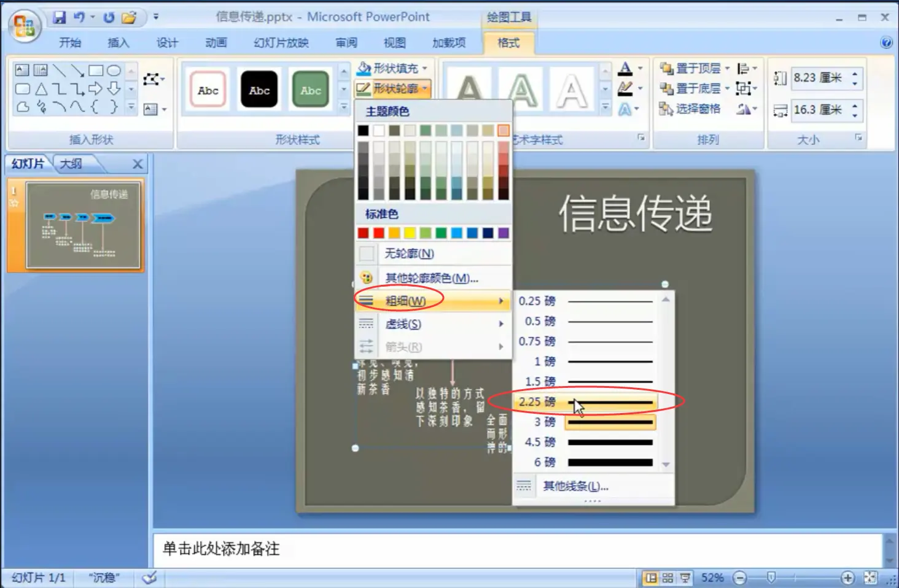Open the 选择窗格 pane
Viewport: 899px width, 588px height.
[690, 109]
